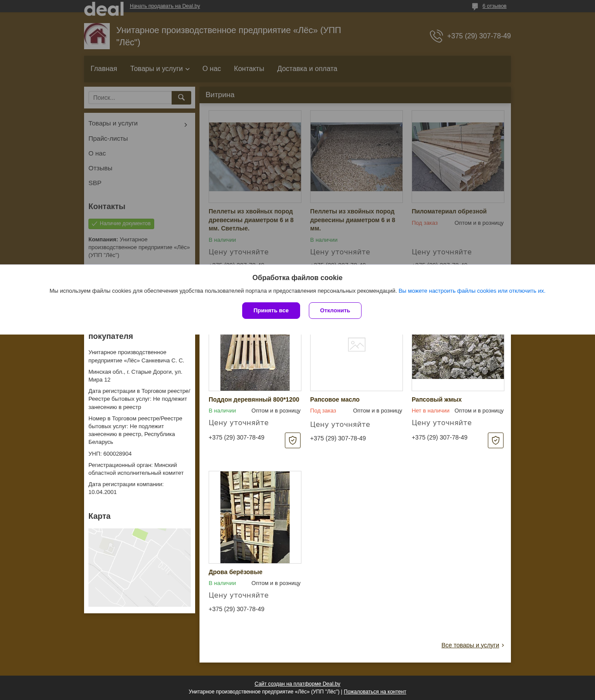Click the checkmark in Наличие документов badge

coord(95,223)
